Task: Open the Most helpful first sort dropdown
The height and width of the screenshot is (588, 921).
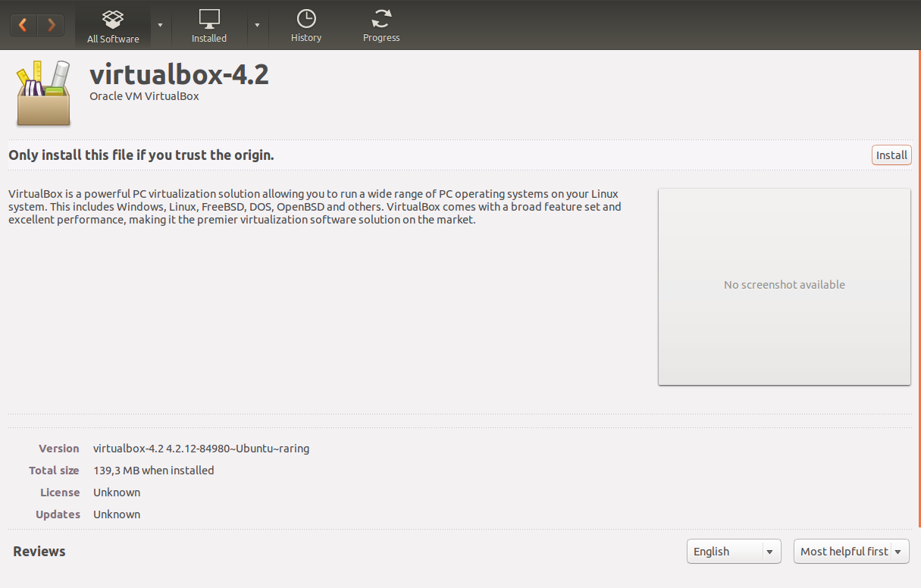Action: coord(851,552)
